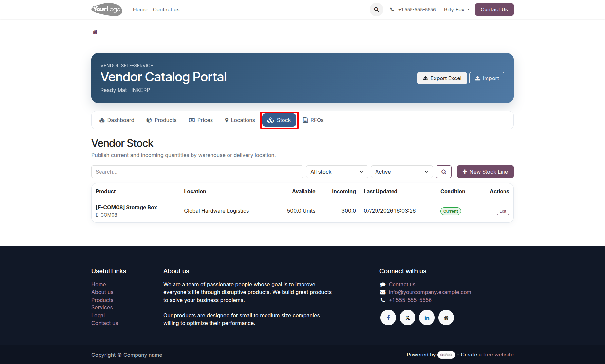This screenshot has height=364, width=605.
Task: Click Export Excel button
Action: click(442, 78)
